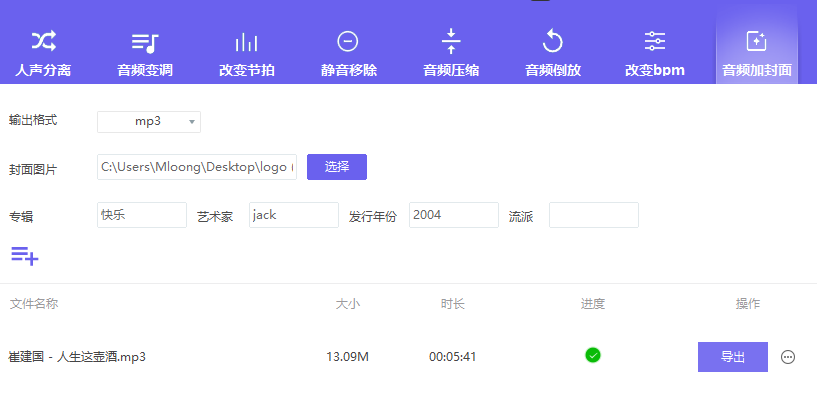Open more options for the mp3 file
The width and height of the screenshot is (817, 408).
[788, 357]
